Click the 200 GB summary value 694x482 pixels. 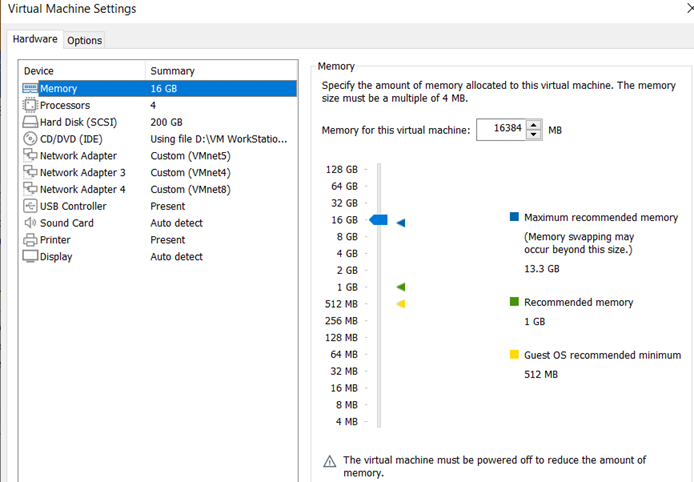click(x=166, y=122)
